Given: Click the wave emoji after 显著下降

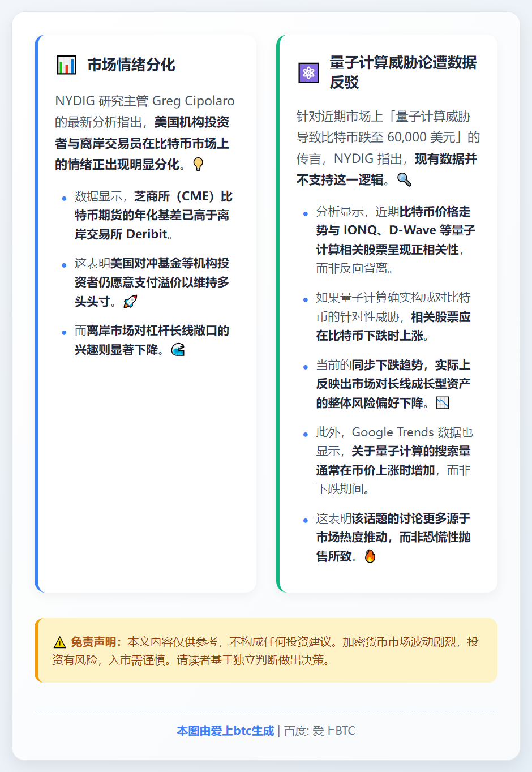Looking at the screenshot, I should point(178,350).
